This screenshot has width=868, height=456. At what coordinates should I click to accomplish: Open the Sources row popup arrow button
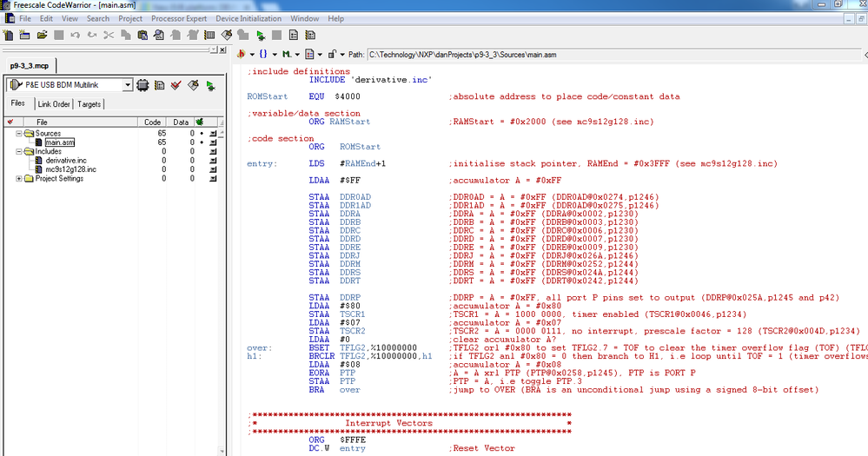tap(213, 134)
